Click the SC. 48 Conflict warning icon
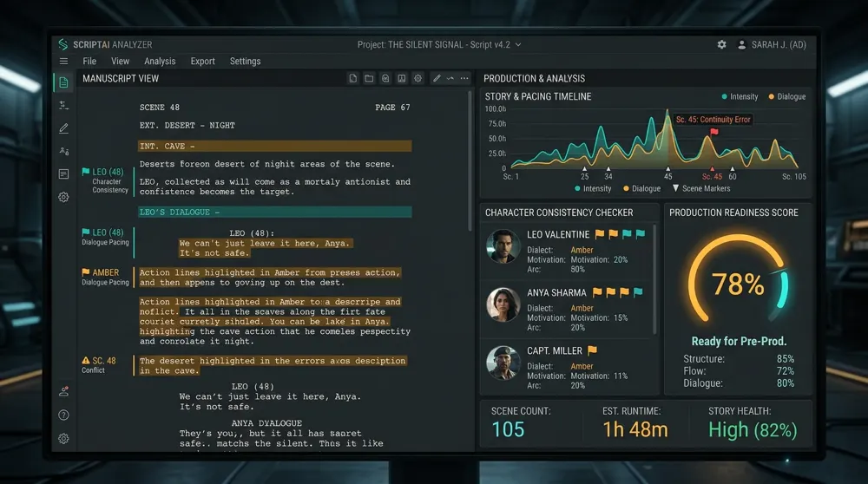 click(x=86, y=361)
